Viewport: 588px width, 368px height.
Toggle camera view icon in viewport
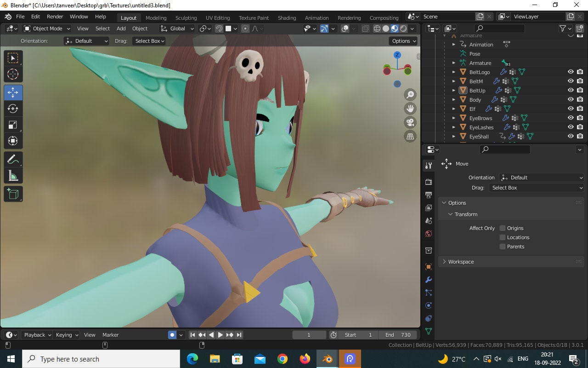[x=410, y=122]
